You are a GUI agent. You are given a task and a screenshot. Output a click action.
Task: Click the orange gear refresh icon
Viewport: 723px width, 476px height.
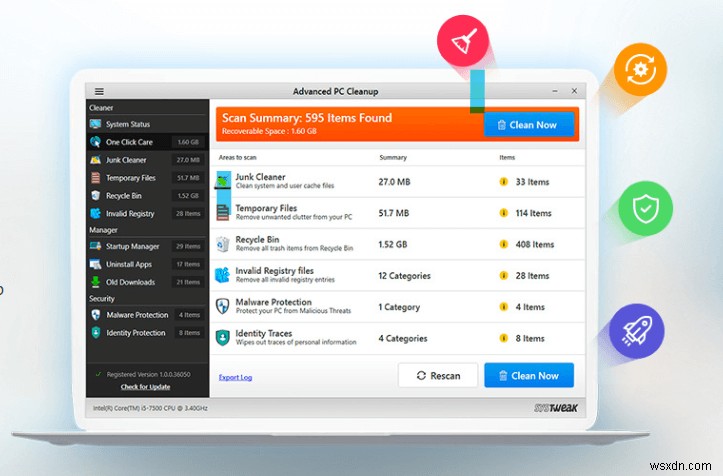640,70
